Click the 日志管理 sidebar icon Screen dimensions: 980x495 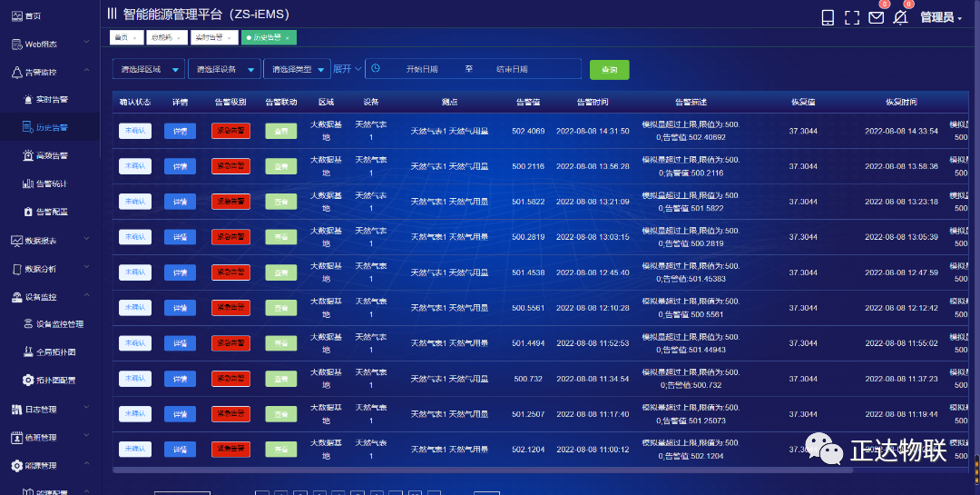click(x=17, y=410)
